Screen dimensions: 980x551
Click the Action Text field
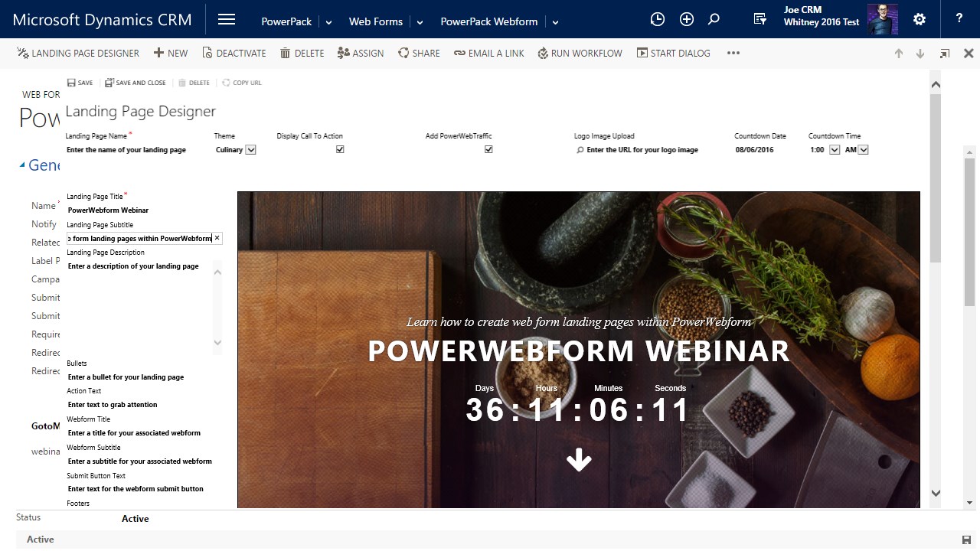(x=144, y=405)
